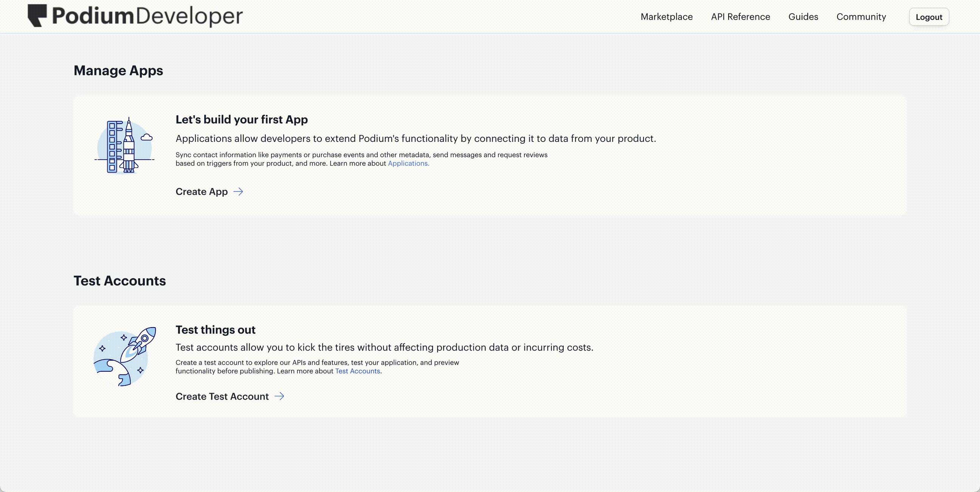Click the "Create a test account to explore" paragraph
Image resolution: width=980 pixels, height=492 pixels.
click(x=317, y=367)
